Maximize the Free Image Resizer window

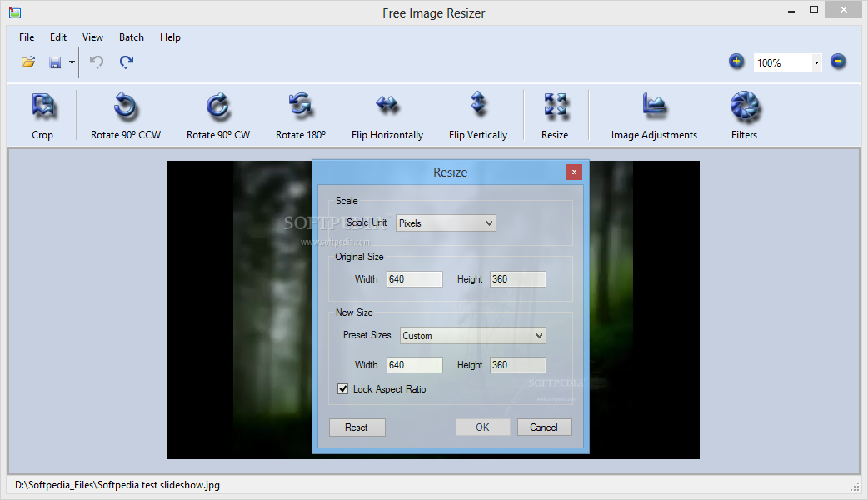point(814,10)
